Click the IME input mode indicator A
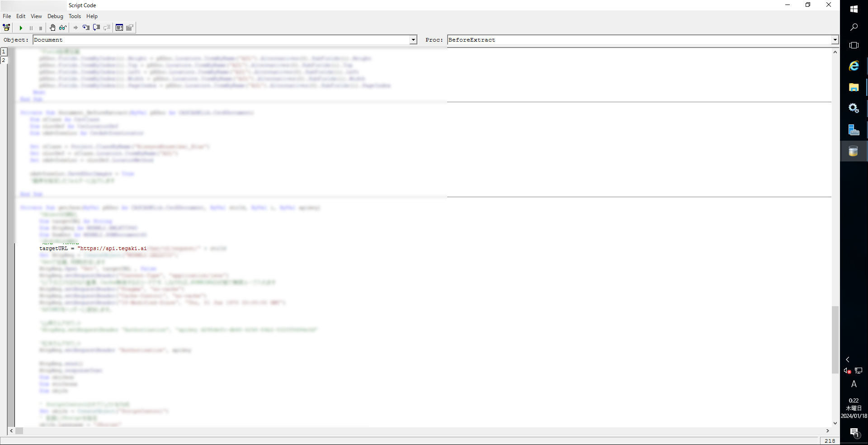 (x=854, y=384)
